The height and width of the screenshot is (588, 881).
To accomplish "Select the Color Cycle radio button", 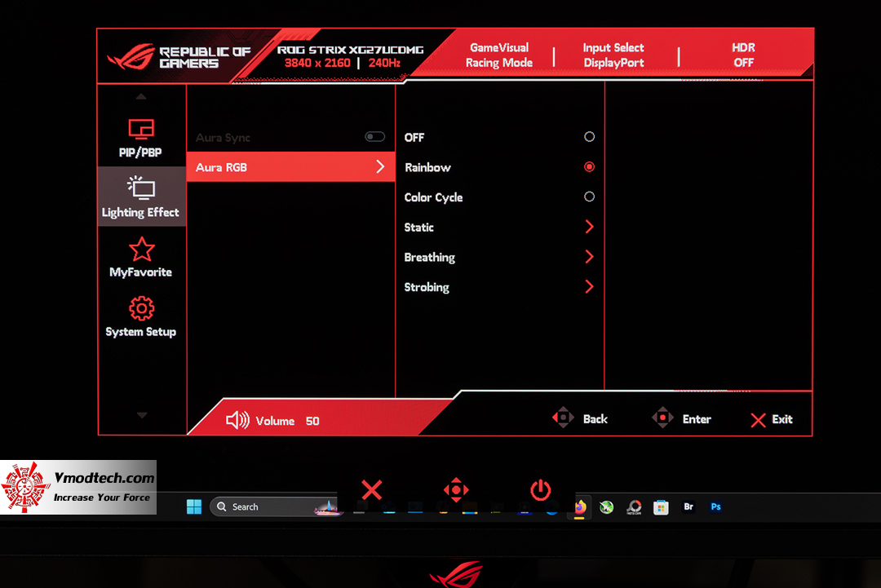I will point(589,197).
